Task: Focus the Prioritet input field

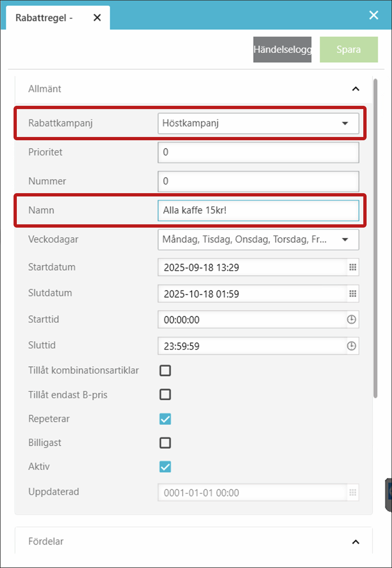Action: click(258, 153)
